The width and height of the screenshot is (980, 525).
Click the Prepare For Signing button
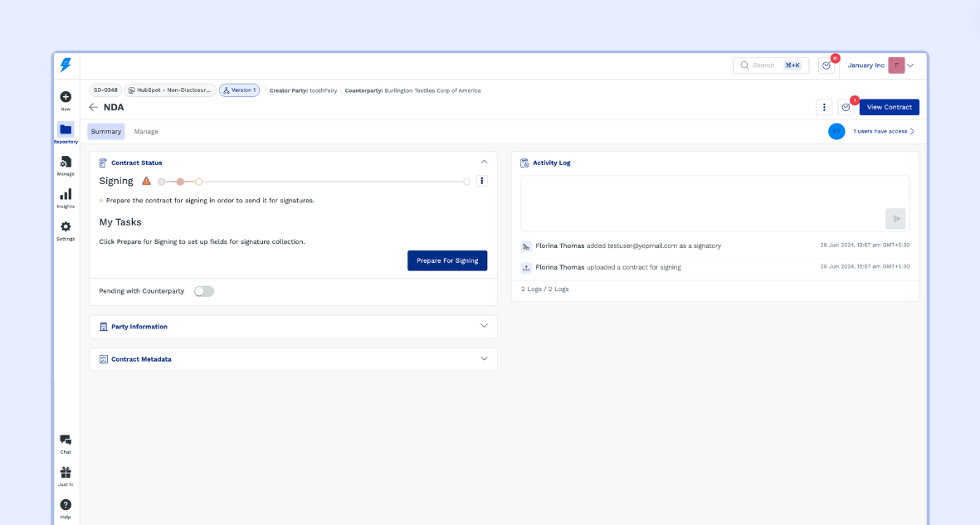(x=447, y=260)
